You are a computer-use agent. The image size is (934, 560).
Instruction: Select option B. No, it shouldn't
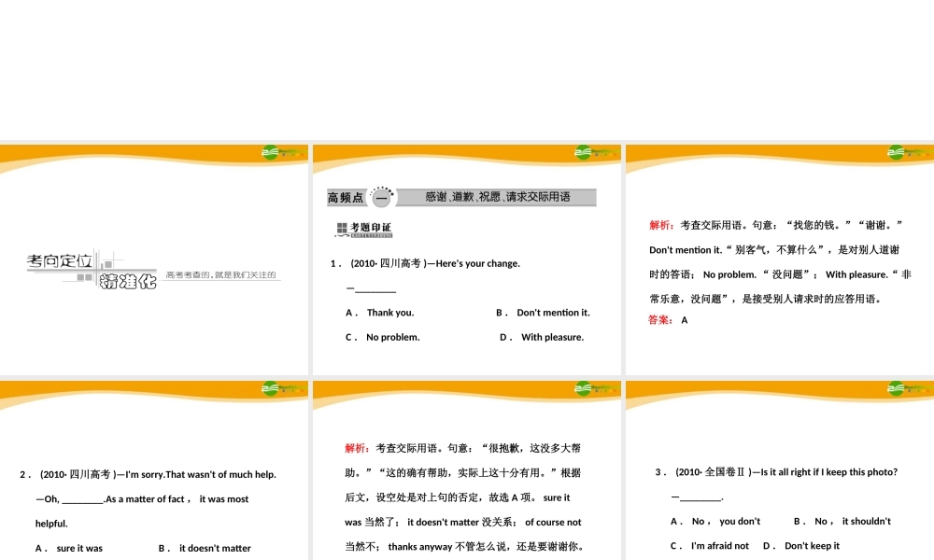[x=842, y=522]
